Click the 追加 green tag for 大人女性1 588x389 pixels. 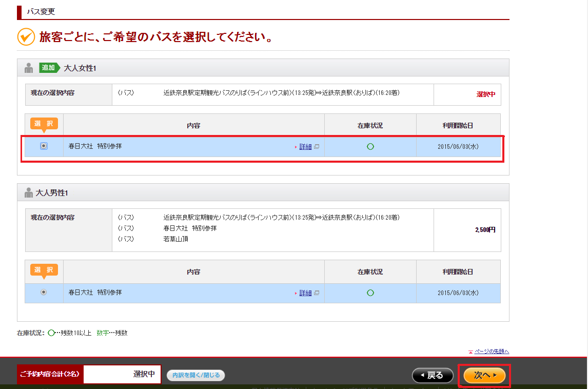click(49, 68)
